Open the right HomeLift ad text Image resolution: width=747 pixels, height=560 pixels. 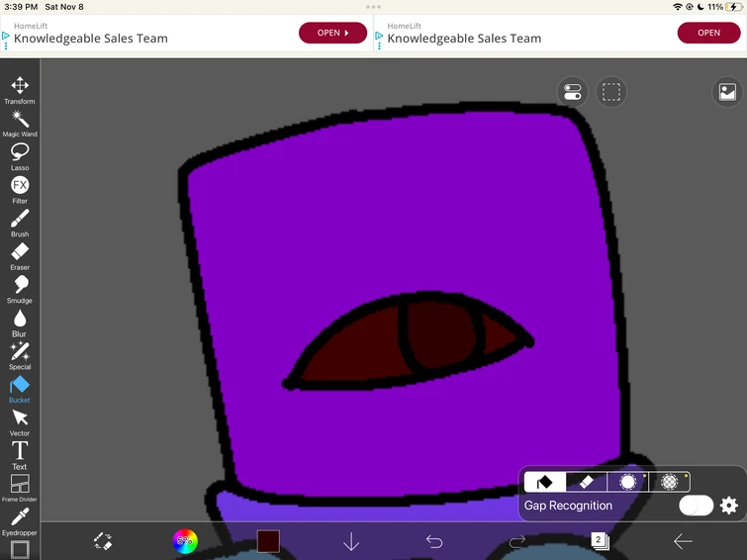click(464, 34)
